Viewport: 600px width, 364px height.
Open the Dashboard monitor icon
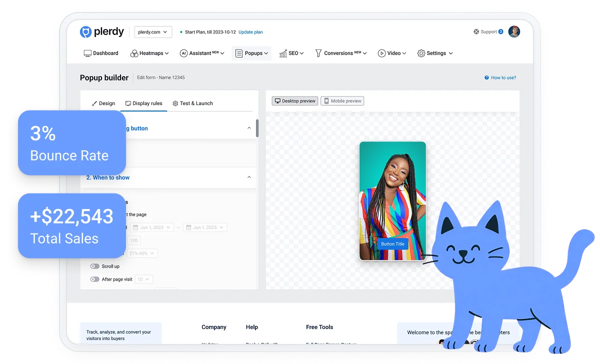coord(87,53)
